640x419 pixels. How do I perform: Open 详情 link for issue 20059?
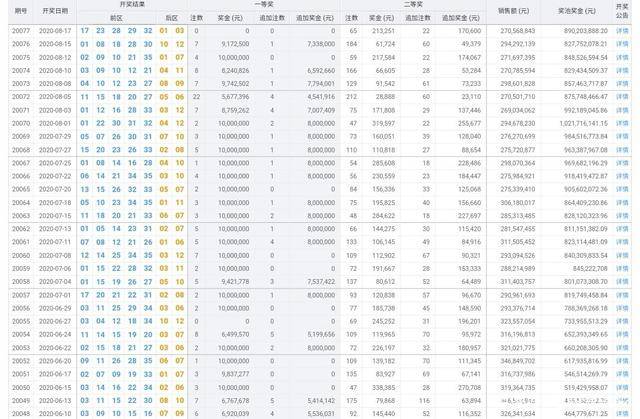(622, 268)
